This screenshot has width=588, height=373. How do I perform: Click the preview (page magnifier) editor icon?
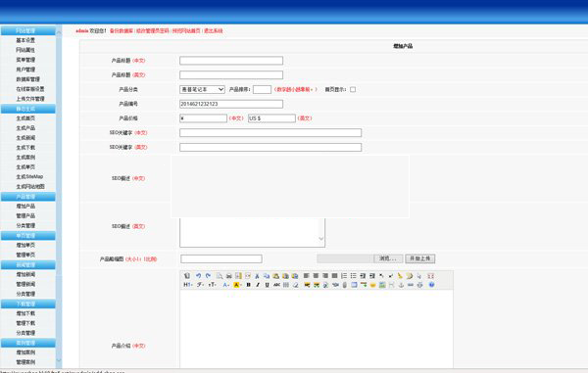[x=220, y=276]
